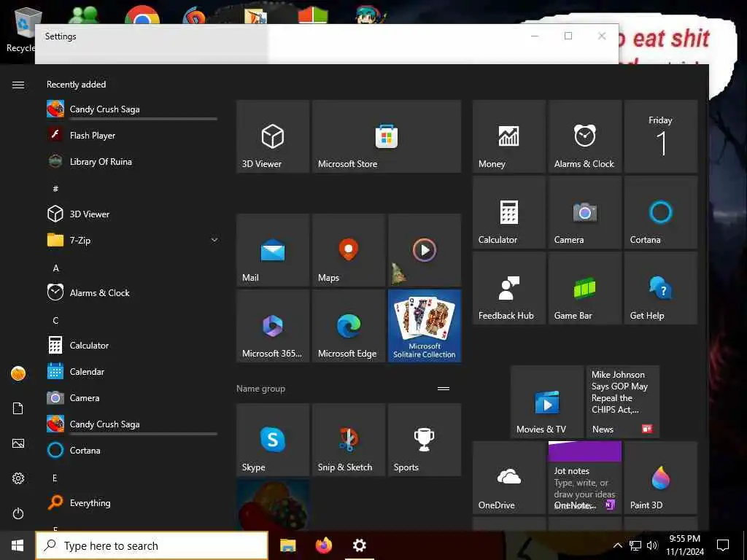Image resolution: width=747 pixels, height=560 pixels.
Task: Open the News tile about Mike Johnson
Action: pyautogui.click(x=623, y=402)
